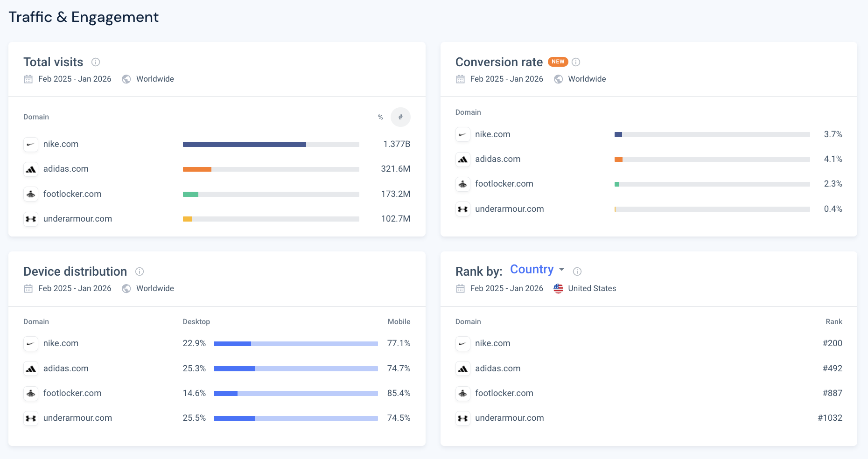This screenshot has width=868, height=459.
Task: Open nike.com in Rank list
Action: point(493,343)
